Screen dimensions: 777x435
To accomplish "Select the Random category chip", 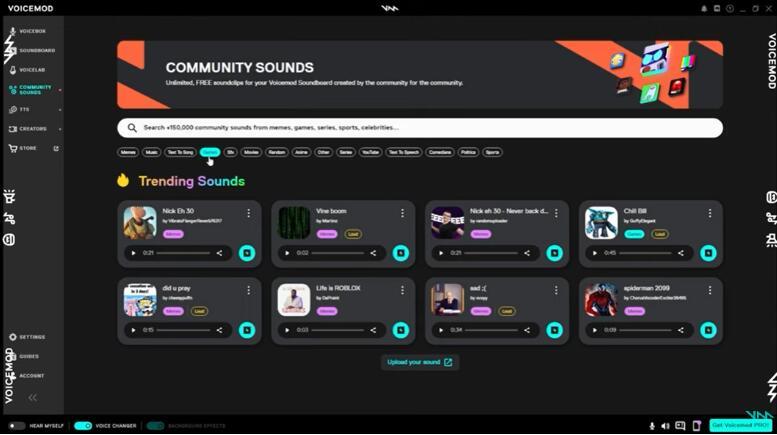I will click(x=277, y=152).
